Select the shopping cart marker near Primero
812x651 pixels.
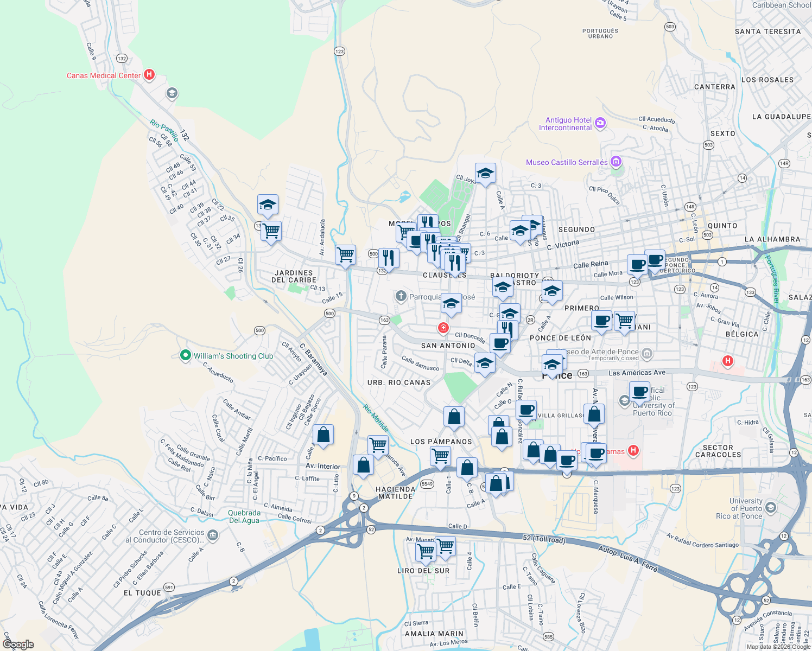[625, 321]
